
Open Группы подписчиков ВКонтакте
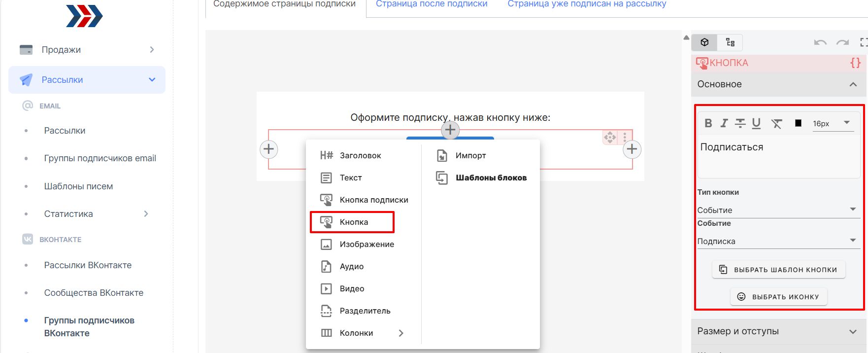(x=89, y=327)
